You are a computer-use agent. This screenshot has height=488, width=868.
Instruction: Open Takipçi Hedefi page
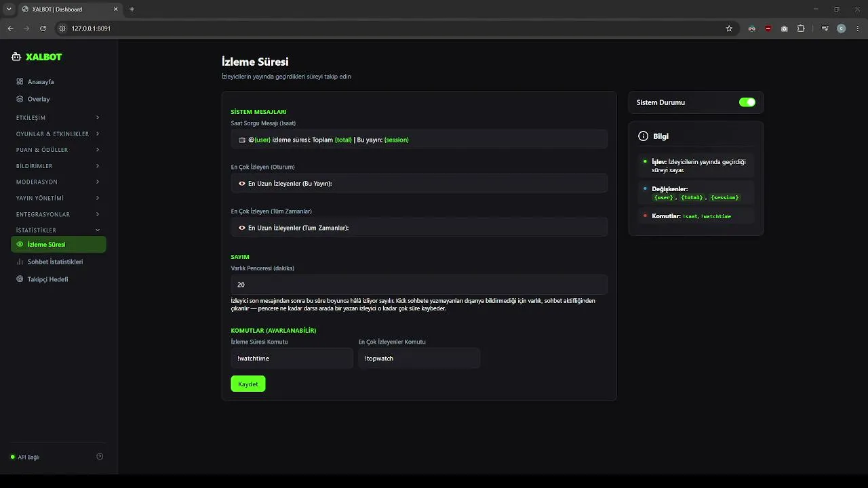point(59,279)
